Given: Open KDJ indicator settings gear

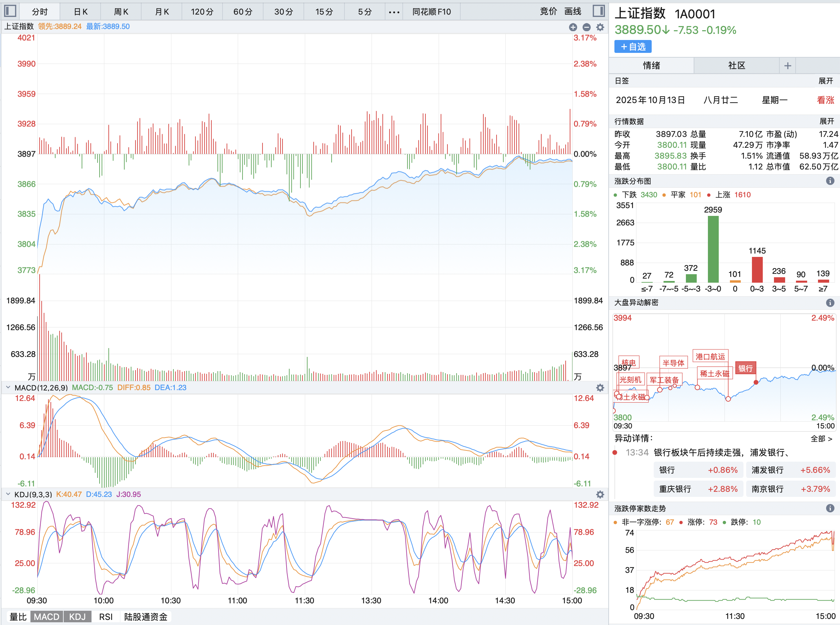Looking at the screenshot, I should (600, 495).
